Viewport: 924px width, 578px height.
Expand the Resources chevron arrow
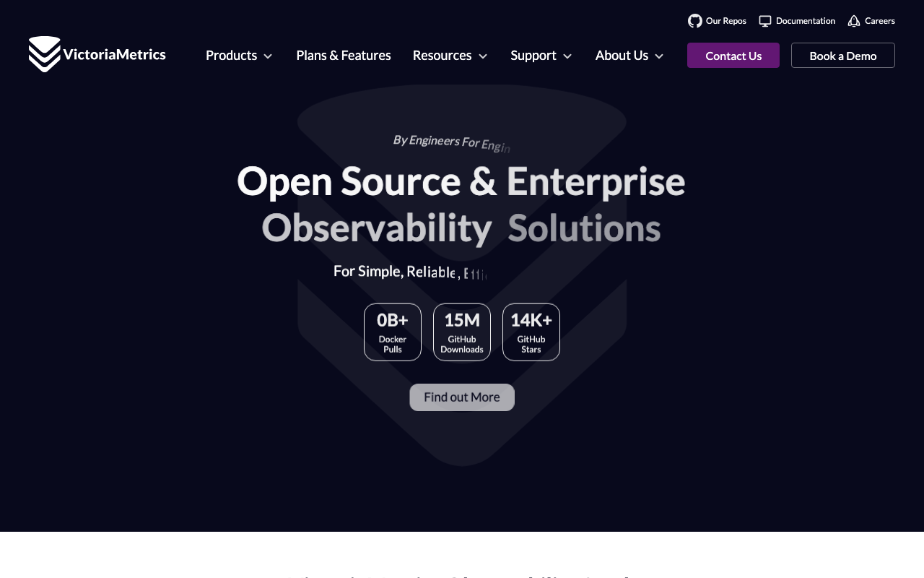click(x=483, y=56)
